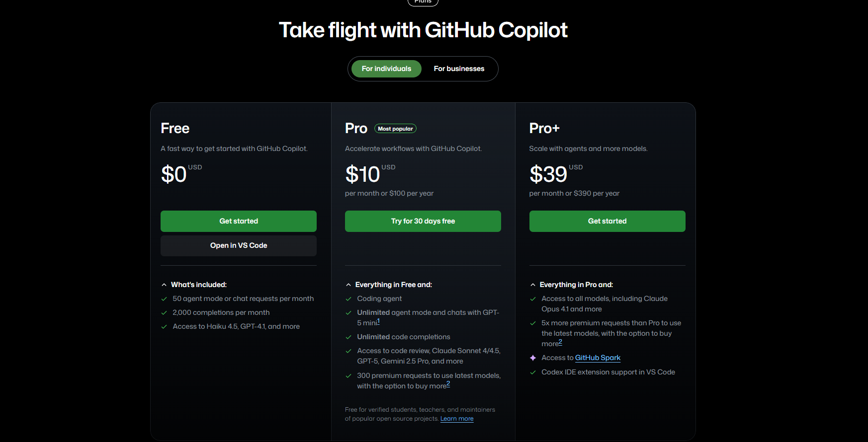Select the For individuals option
This screenshot has width=868, height=442.
[386, 69]
